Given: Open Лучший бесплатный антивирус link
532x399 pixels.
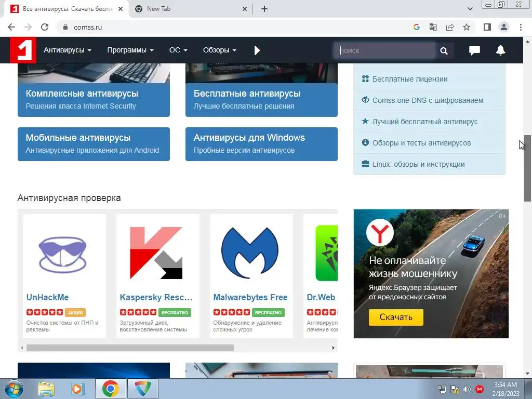Looking at the screenshot, I should pyautogui.click(x=425, y=122).
